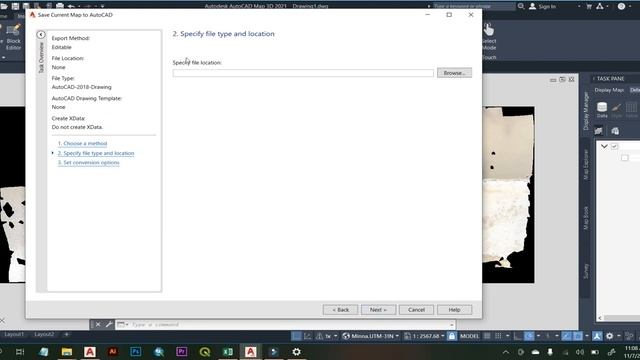Uncheck the top layer checkbox in Display Manager
The width and height of the screenshot is (640, 360).
(x=614, y=146)
